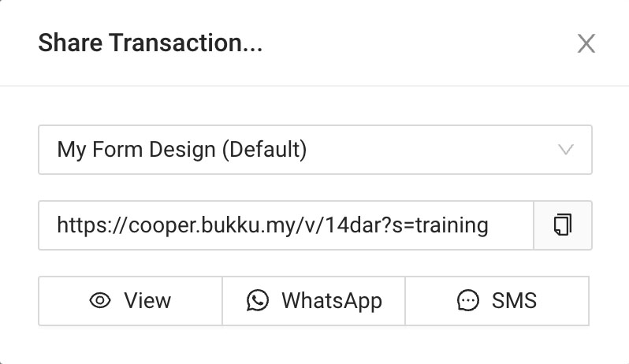Viewport: 629px width, 364px height.
Task: Open the My Form Design (Default) dropdown
Action: (314, 149)
